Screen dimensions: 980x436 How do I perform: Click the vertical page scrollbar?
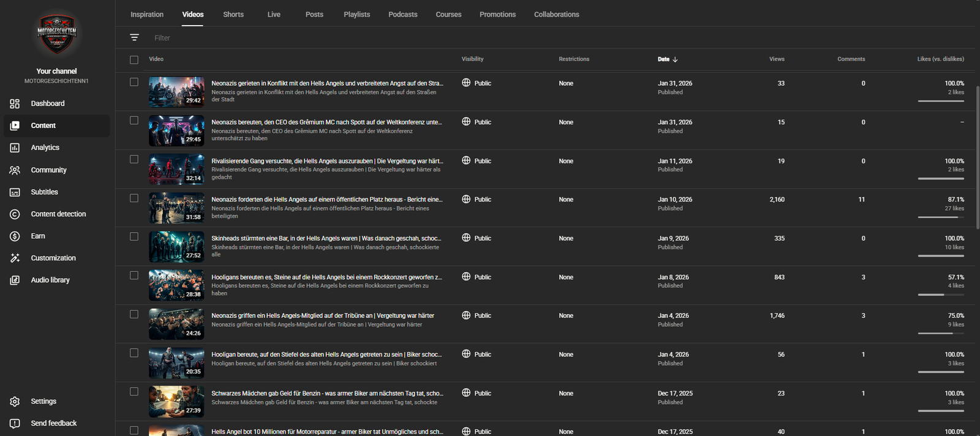tap(978, 158)
